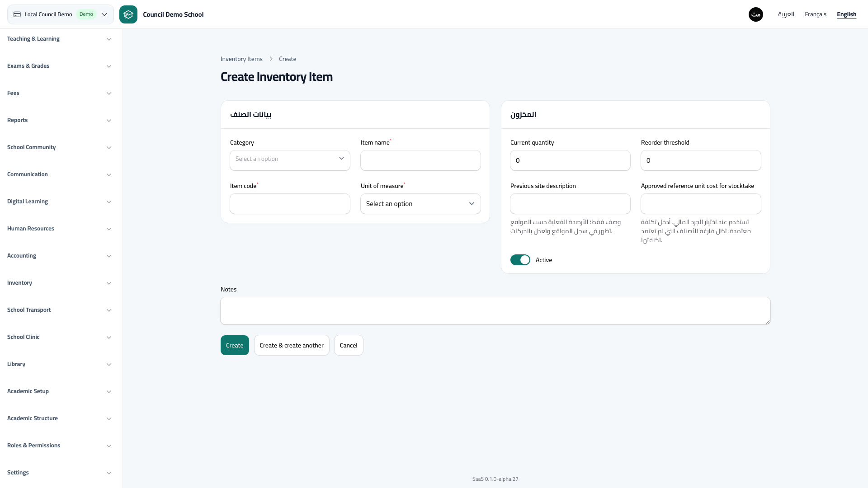The width and height of the screenshot is (868, 488).
Task: Expand Academic Setup section
Action: tap(59, 391)
